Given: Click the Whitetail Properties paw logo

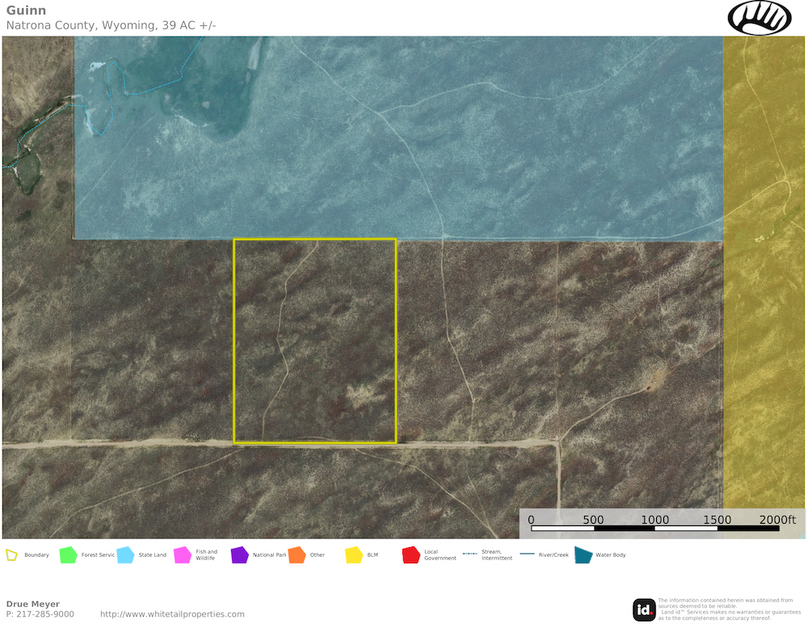Looking at the screenshot, I should tap(759, 17).
